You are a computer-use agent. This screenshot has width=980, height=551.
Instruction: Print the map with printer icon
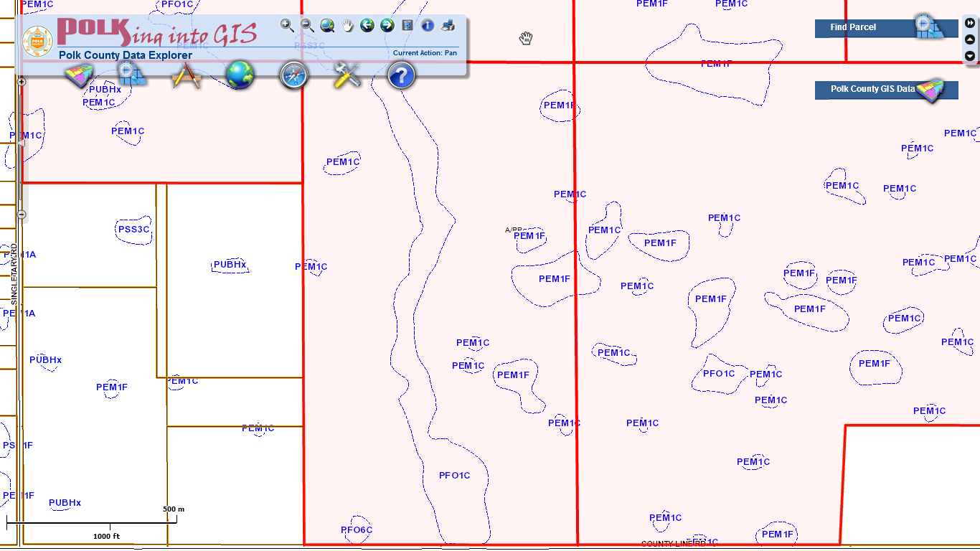(x=448, y=26)
